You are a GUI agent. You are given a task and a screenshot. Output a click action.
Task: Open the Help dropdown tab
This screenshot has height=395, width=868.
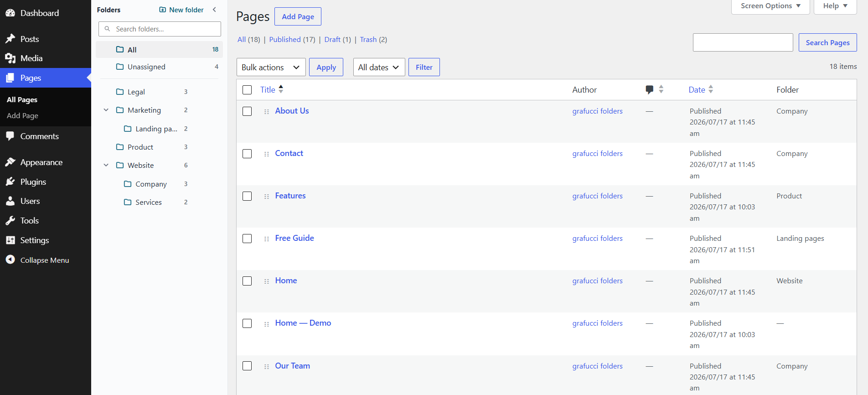[x=835, y=6]
